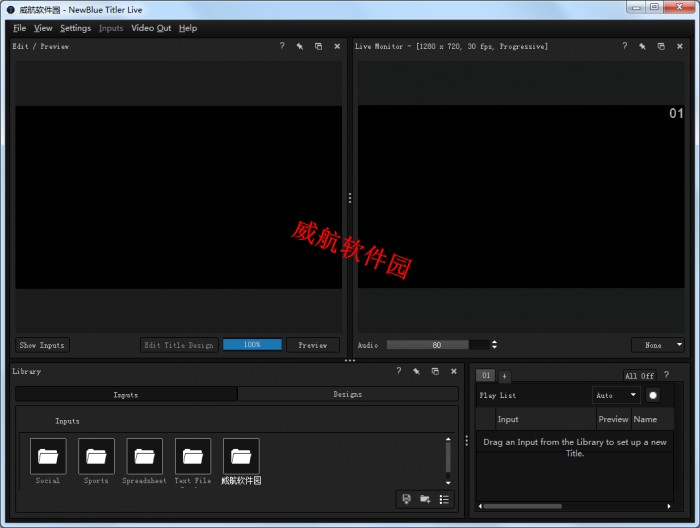Close the Live Monitor panel
700x528 pixels.
tap(679, 46)
